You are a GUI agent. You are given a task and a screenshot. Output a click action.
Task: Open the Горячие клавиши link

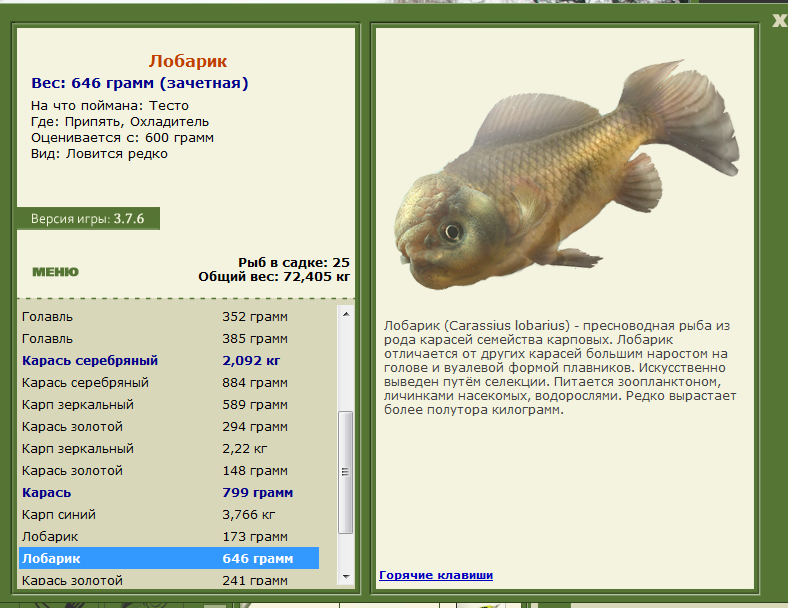click(436, 575)
